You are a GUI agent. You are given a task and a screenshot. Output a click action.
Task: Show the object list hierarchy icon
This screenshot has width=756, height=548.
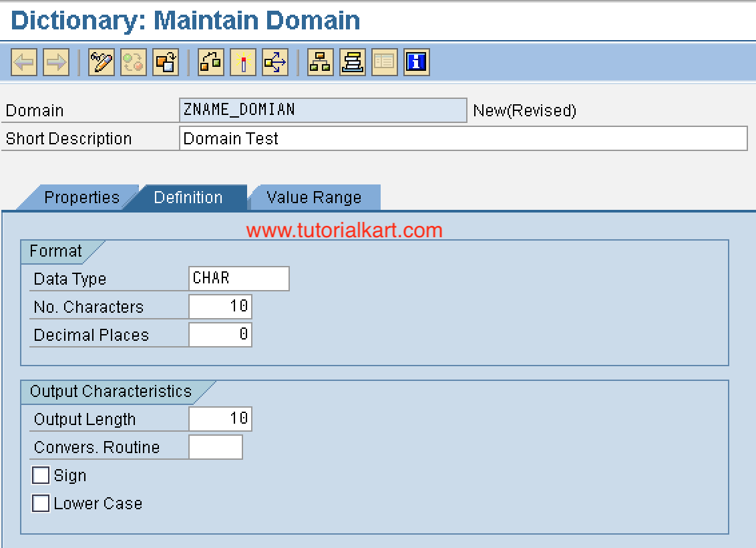[x=321, y=63]
